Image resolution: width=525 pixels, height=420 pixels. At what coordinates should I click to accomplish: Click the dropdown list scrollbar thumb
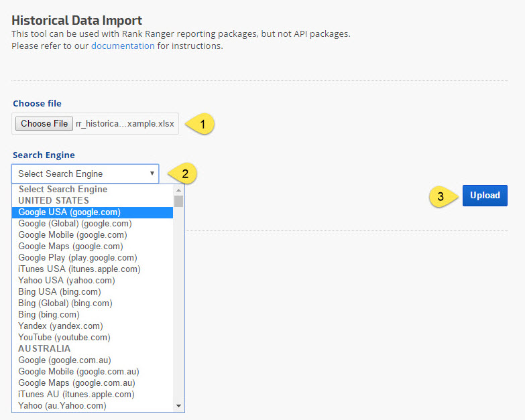(x=178, y=201)
